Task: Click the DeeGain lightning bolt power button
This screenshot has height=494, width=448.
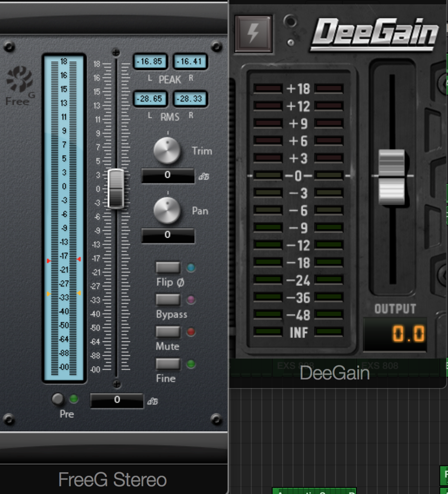Action: click(x=253, y=33)
